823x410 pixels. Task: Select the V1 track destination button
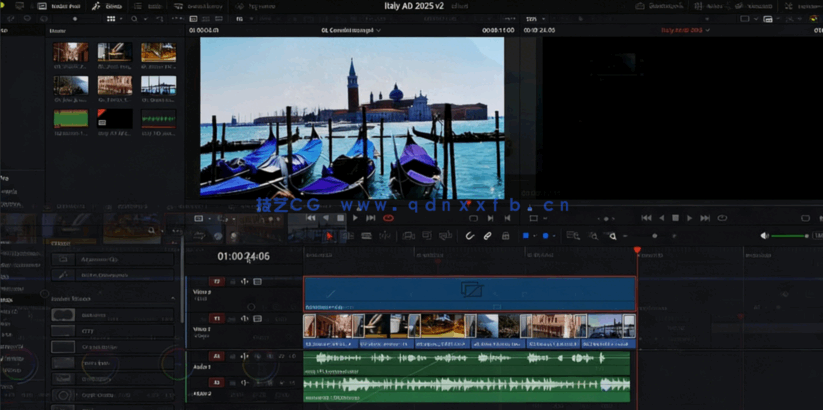coord(217,319)
